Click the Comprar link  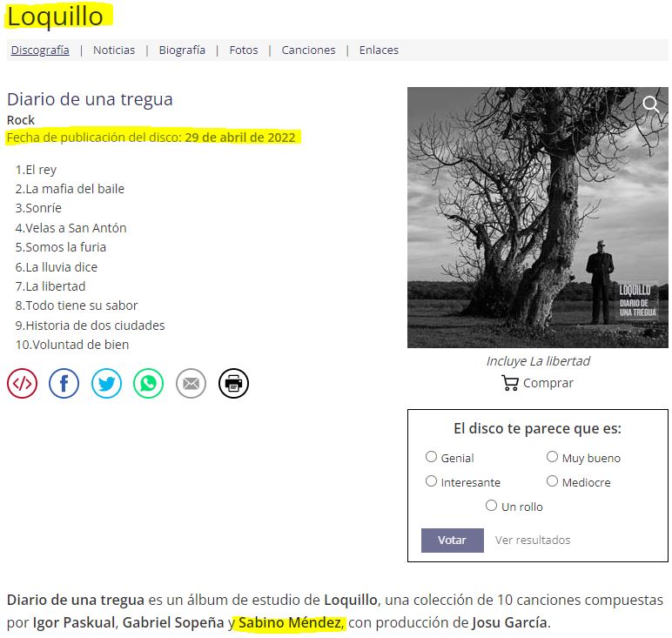pos(548,383)
